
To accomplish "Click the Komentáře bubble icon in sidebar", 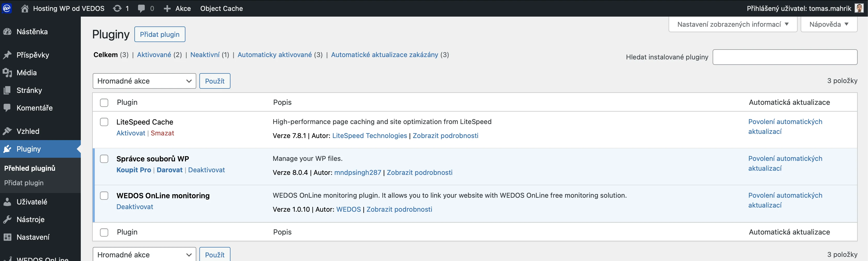I will 8,108.
